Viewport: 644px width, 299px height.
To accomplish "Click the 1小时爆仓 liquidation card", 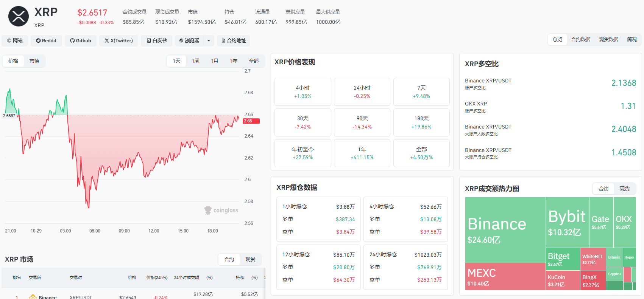I will [318, 219].
